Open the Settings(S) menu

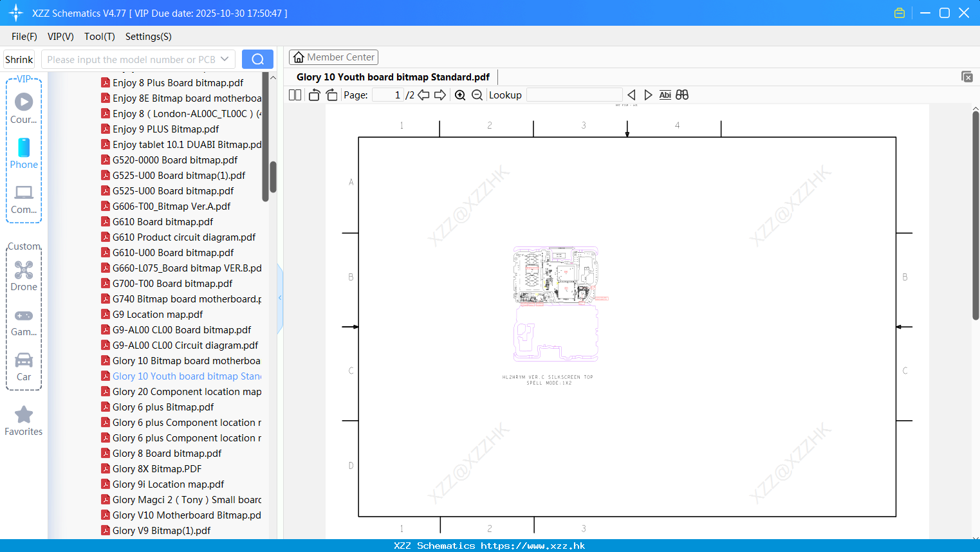coord(149,36)
